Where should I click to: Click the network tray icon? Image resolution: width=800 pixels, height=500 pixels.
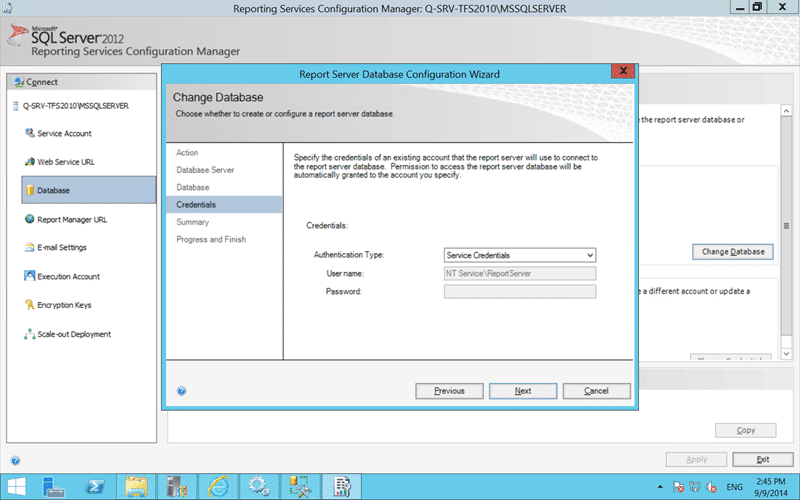click(x=694, y=487)
